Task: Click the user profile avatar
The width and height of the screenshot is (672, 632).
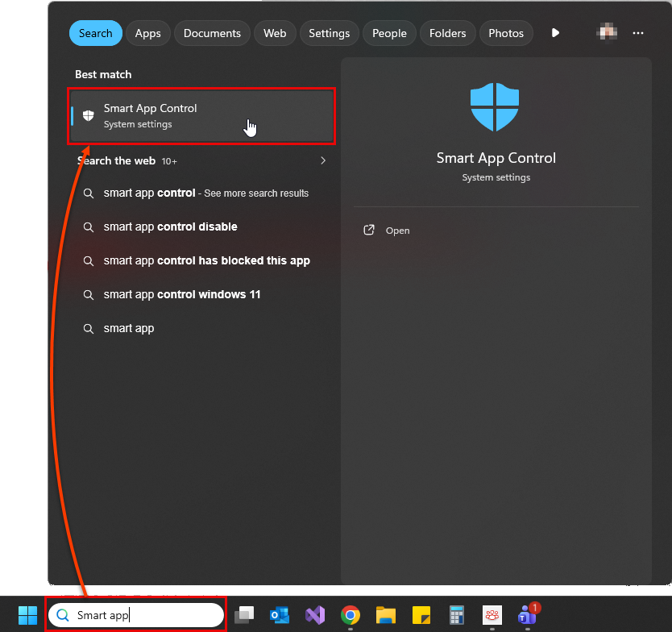Action: [x=606, y=33]
